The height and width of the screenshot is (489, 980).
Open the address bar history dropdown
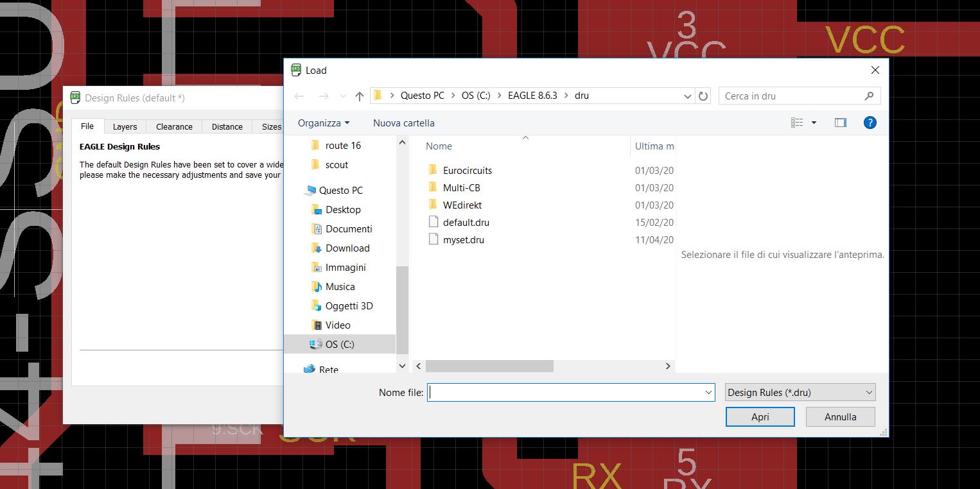[688, 96]
